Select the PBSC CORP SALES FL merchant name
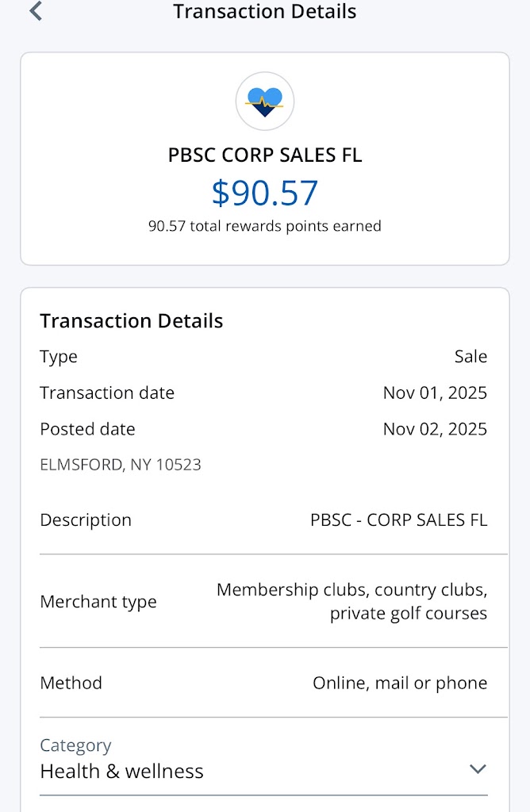Image resolution: width=530 pixels, height=812 pixels. click(265, 155)
